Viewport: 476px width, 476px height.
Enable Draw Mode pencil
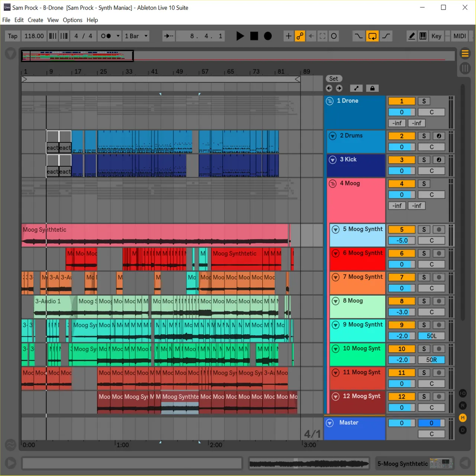pyautogui.click(x=412, y=36)
